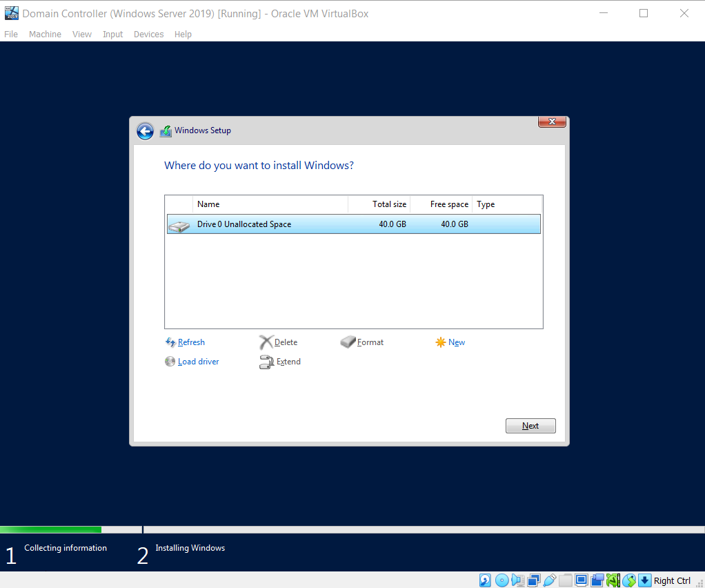Open the shared folders status icon

(564, 580)
